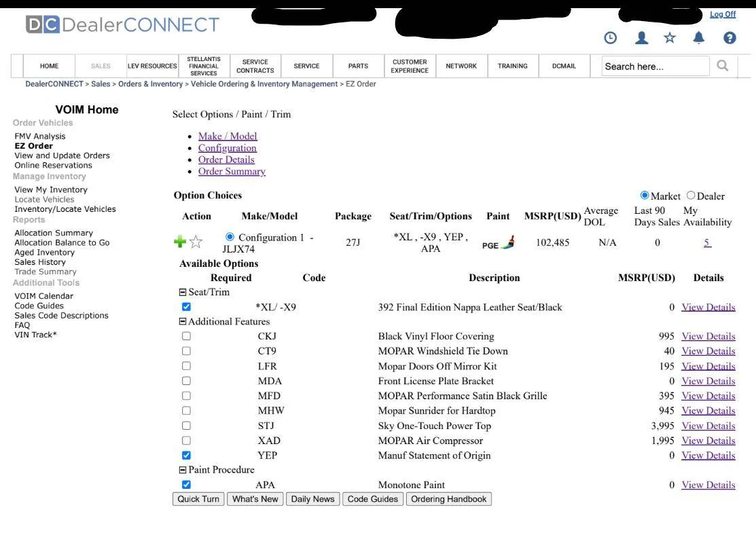Click the search magnifier icon
Screen dimensions: 756x533
click(x=722, y=66)
